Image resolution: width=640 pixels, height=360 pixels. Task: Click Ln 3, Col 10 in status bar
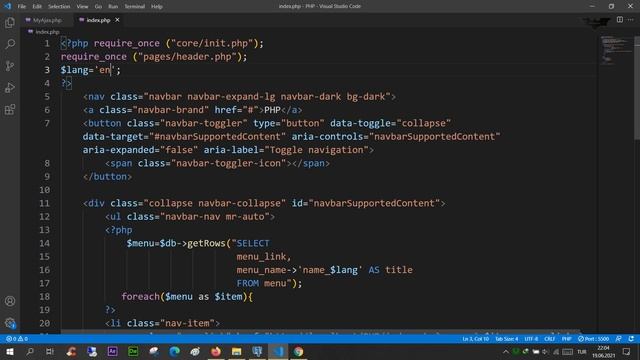[x=476, y=339]
